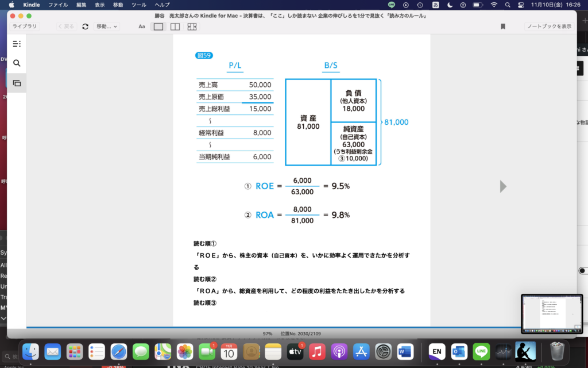Click the sync refresh icon
588x368 pixels.
85,26
